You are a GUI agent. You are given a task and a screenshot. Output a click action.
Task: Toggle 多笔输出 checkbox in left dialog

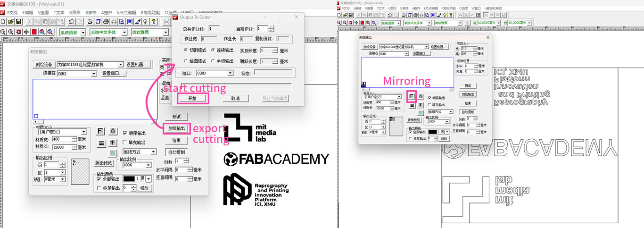[99, 188]
